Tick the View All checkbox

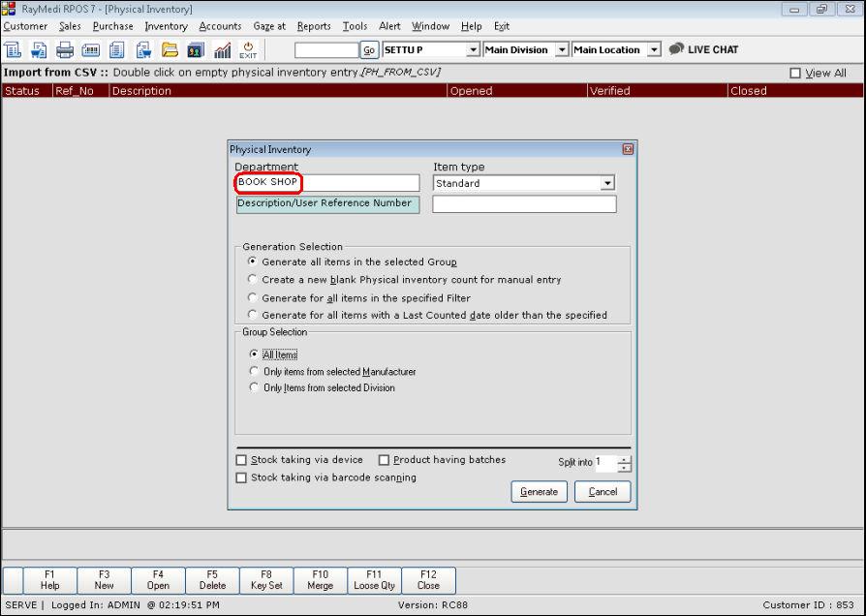795,73
